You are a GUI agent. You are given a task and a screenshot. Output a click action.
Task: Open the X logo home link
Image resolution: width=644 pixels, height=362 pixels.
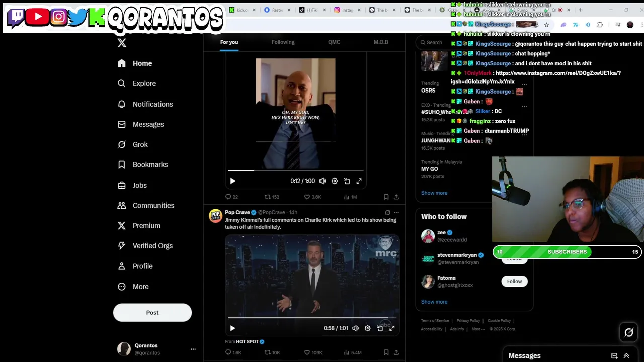click(x=122, y=43)
